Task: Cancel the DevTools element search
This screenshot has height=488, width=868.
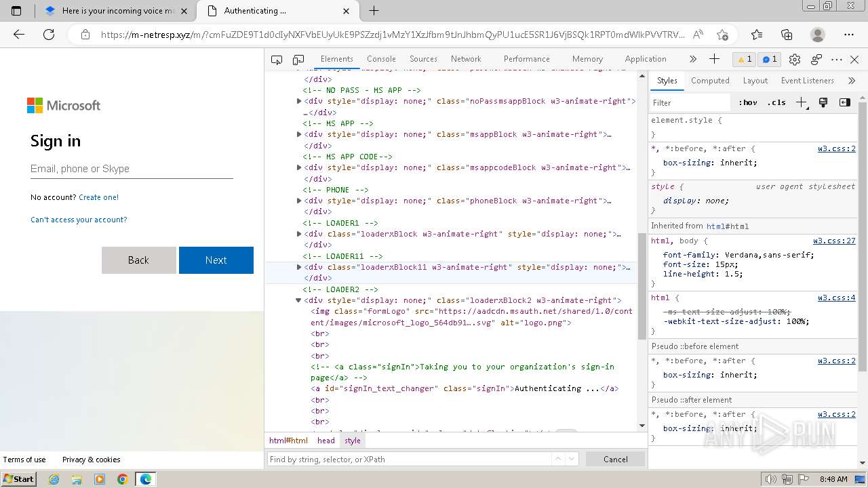Action: pos(616,459)
